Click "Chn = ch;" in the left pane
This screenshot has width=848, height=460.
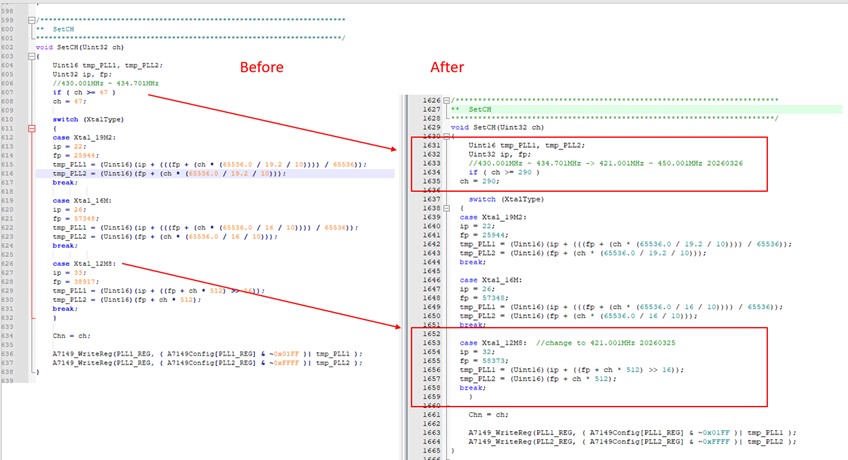(x=71, y=335)
